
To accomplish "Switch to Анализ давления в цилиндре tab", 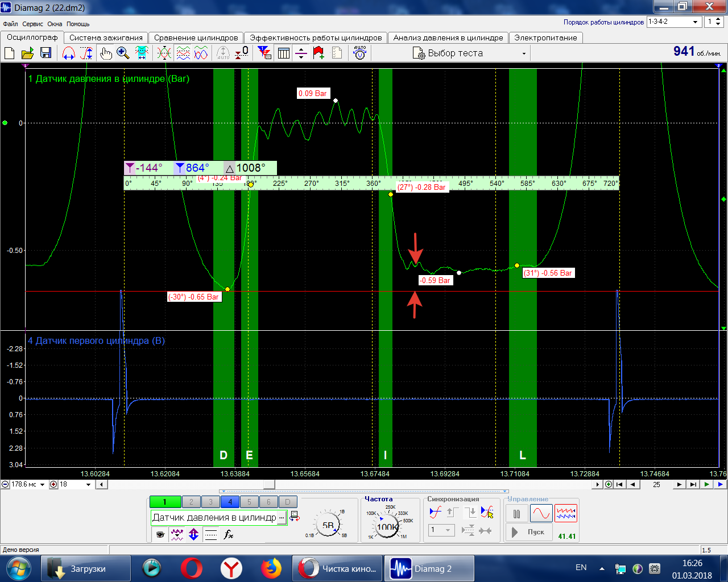I will click(x=448, y=38).
